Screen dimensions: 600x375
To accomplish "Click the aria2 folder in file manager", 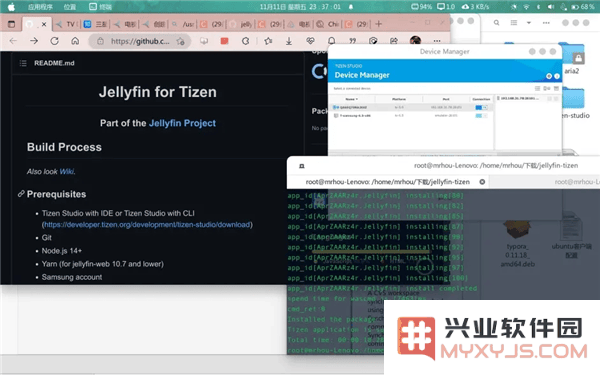I will [572, 59].
